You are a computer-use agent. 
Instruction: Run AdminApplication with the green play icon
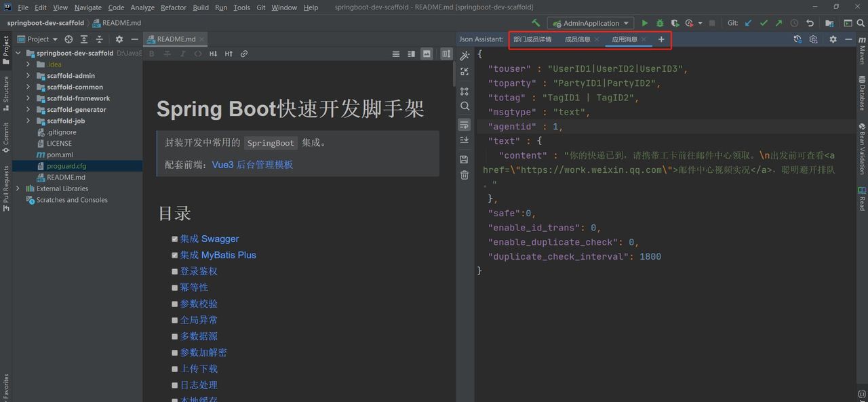pyautogui.click(x=644, y=22)
